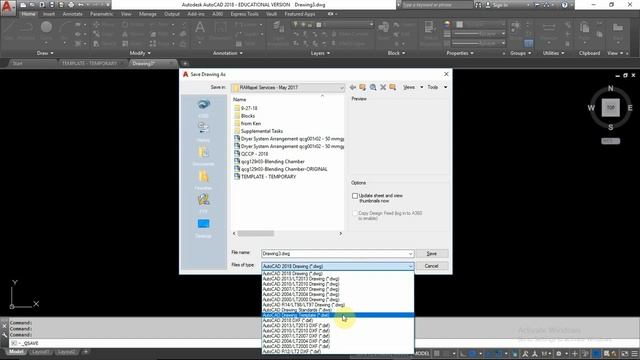Viewport: 640px width, 360px height.
Task: Toggle MODEL space button in status bar
Action: [422, 353]
